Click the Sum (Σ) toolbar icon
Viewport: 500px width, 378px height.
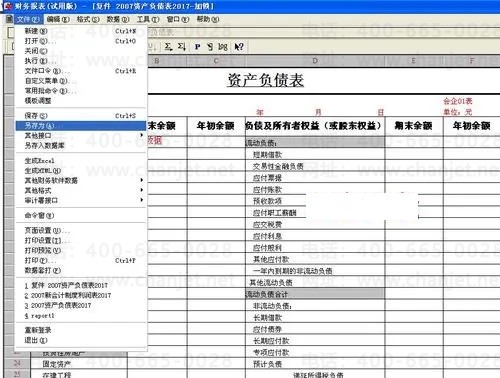click(x=168, y=47)
